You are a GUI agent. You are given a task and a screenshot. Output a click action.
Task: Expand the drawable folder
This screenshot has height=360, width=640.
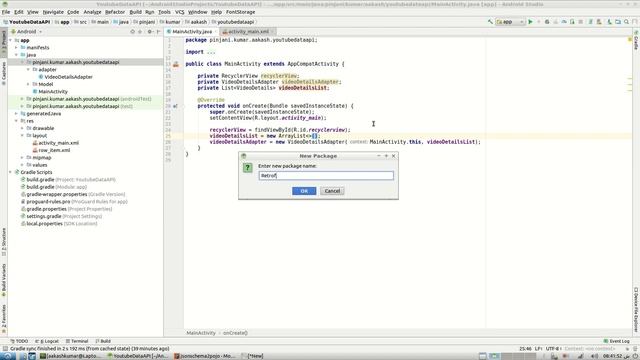point(22,129)
